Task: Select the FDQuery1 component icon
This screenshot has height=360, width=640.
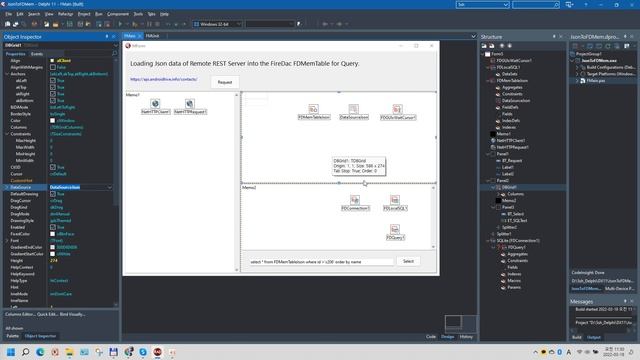Action: [395, 229]
